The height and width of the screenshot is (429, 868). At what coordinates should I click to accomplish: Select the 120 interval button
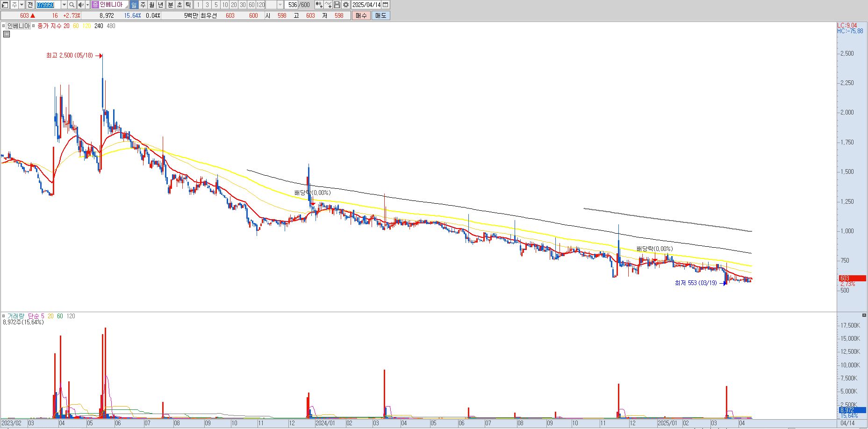click(261, 5)
